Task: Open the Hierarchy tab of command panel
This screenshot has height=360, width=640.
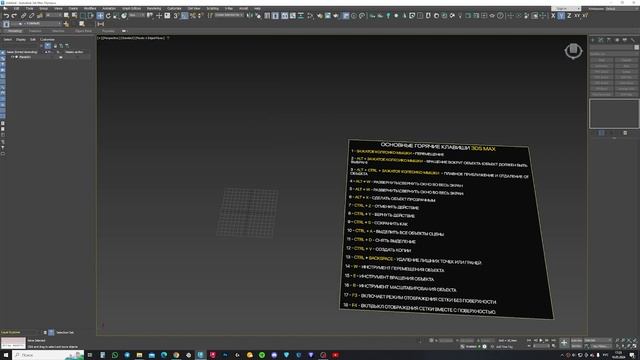Action: (609, 40)
